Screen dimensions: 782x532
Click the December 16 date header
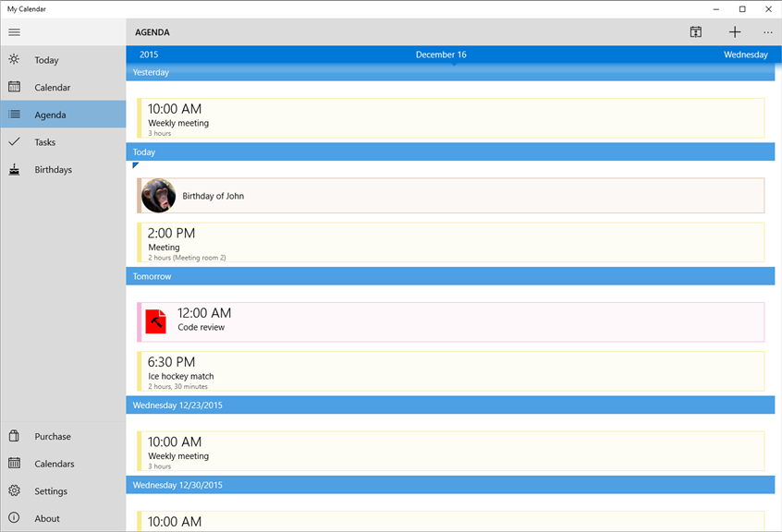point(441,54)
